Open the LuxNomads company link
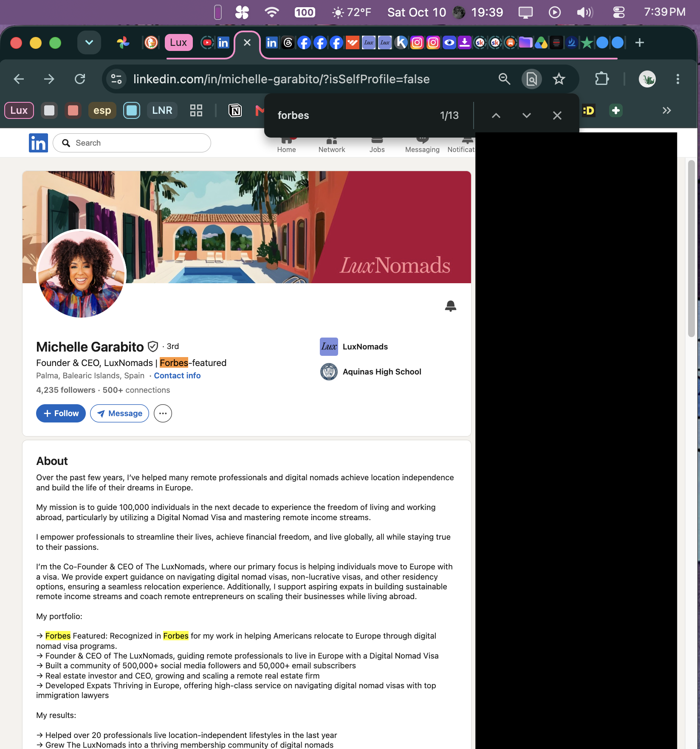This screenshot has width=700, height=749. coord(354,346)
